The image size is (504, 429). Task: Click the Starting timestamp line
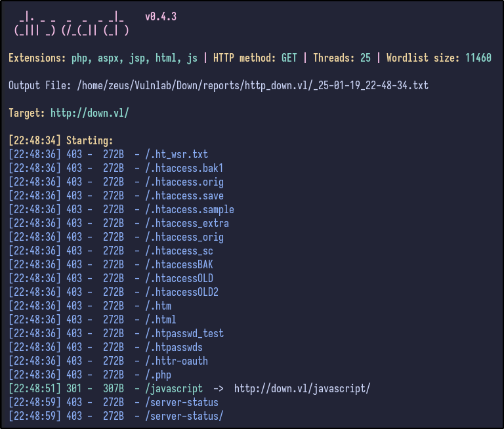pyautogui.click(x=61, y=140)
